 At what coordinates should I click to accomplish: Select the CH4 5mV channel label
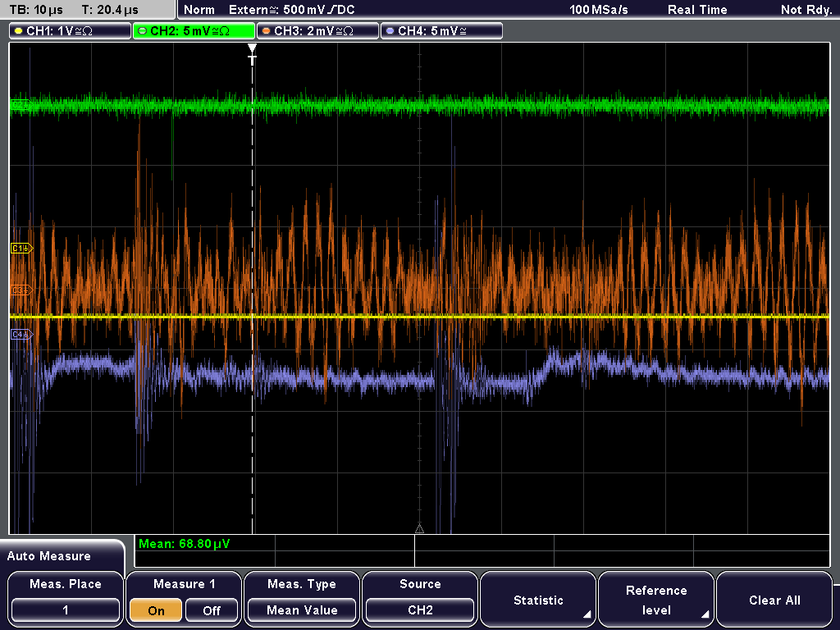pos(441,31)
